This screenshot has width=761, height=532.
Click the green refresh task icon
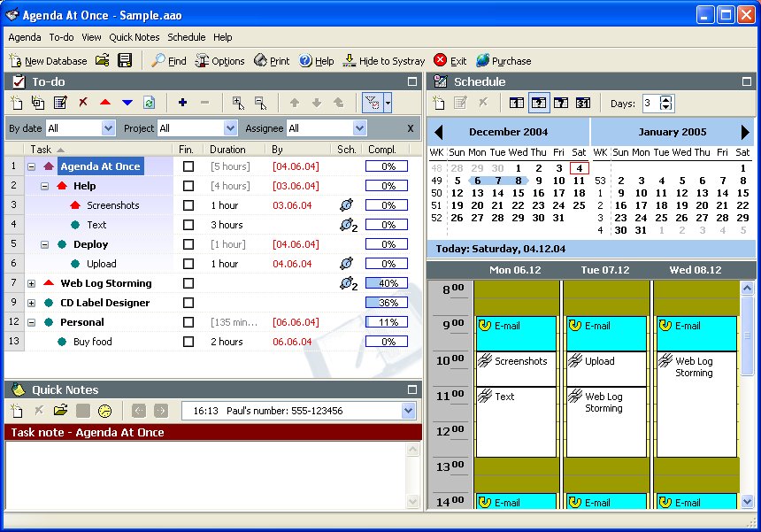149,103
